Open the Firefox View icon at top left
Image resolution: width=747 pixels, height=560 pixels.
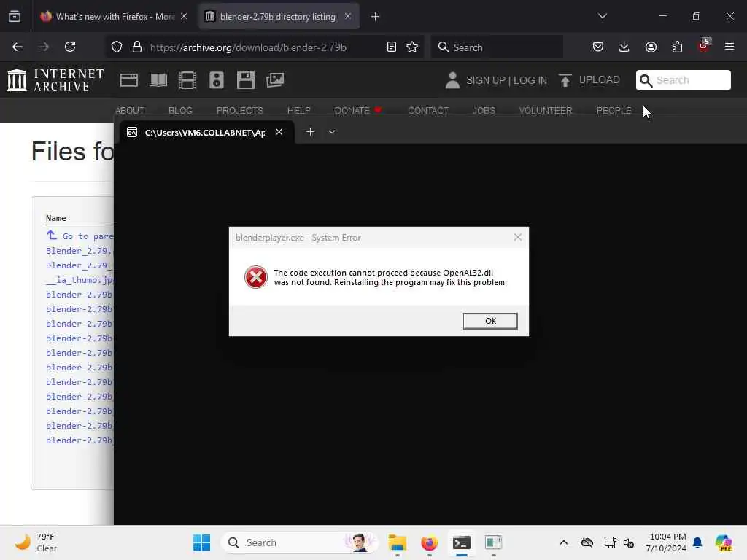(x=15, y=17)
